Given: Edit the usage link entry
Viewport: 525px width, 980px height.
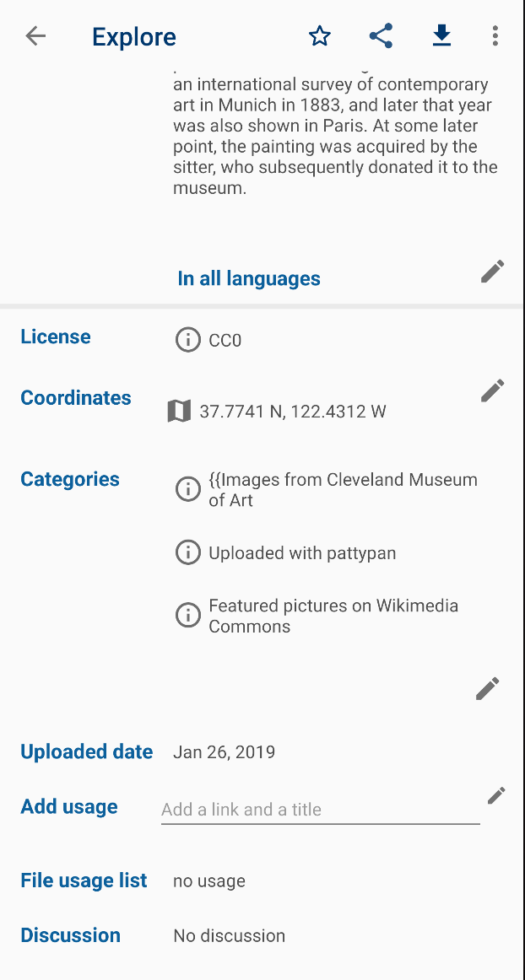Looking at the screenshot, I should (x=496, y=795).
